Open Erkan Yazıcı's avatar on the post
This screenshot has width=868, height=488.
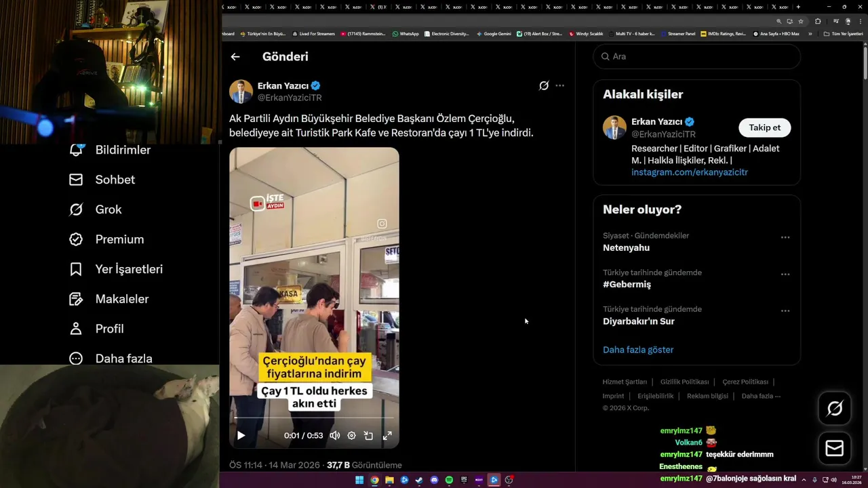pos(241,91)
